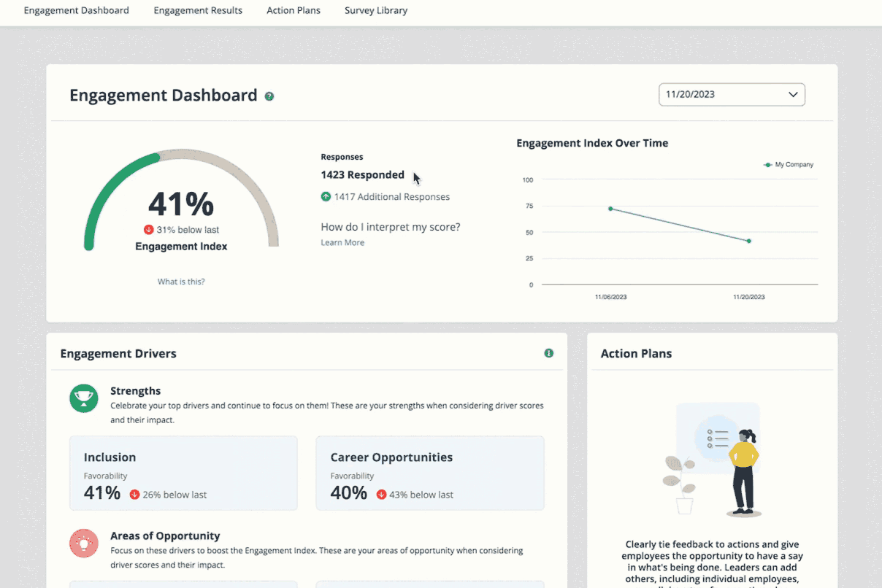Toggle My Company legend series in chart
This screenshot has width=882, height=588.
coord(789,165)
